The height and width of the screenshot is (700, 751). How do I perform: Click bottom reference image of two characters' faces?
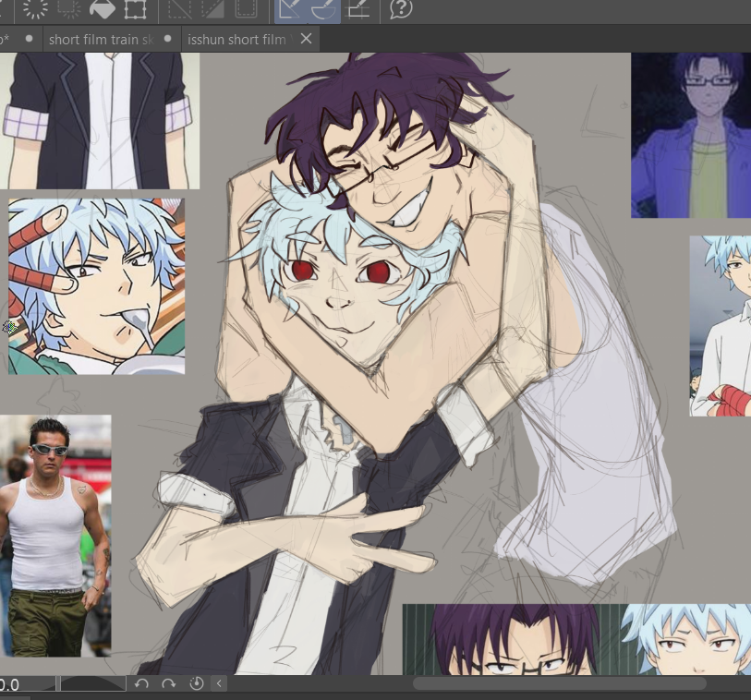pos(576,639)
